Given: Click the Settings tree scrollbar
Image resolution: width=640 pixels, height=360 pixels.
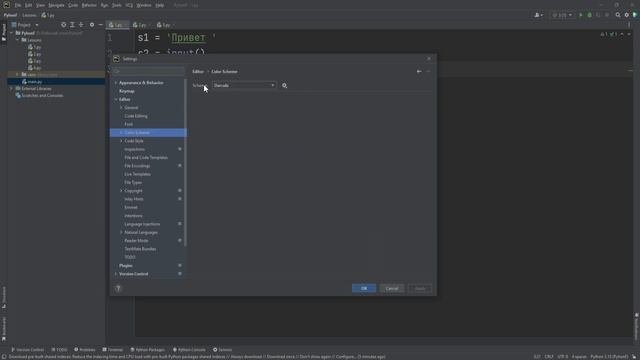Looking at the screenshot, I should 186,163.
